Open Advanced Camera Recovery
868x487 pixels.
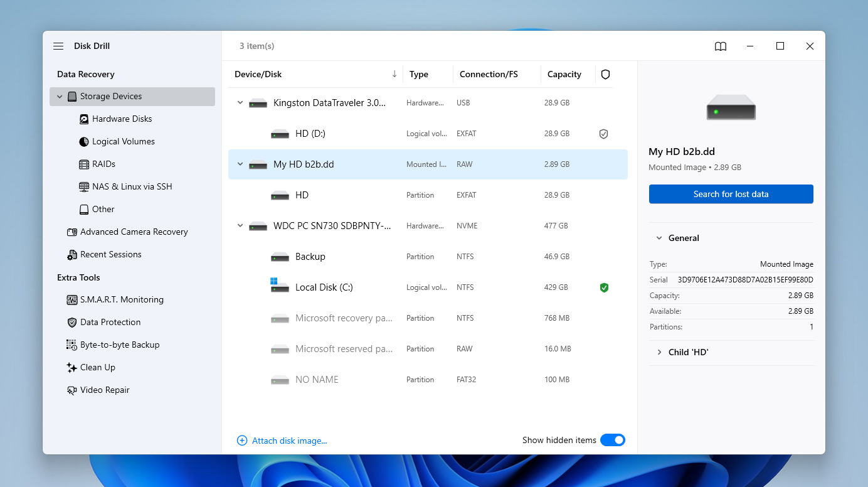click(x=134, y=232)
